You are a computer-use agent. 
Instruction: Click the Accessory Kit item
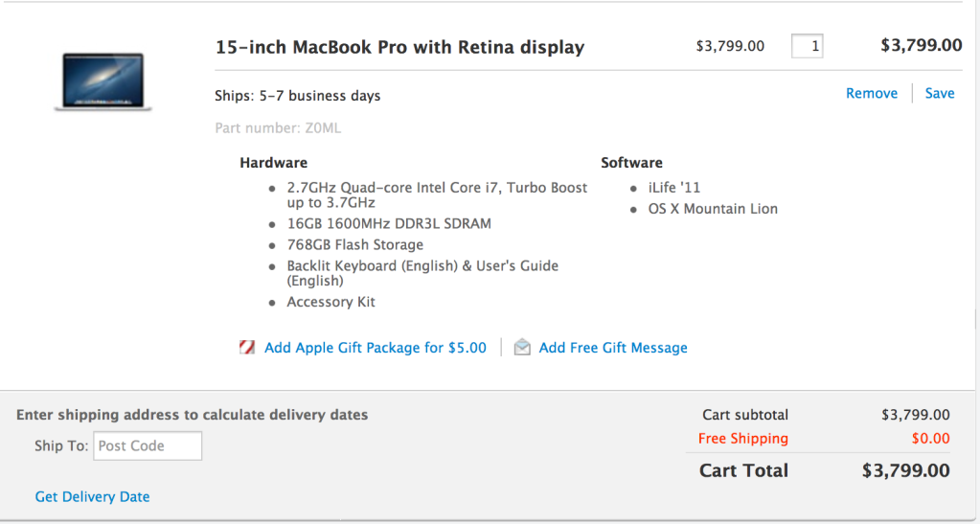(330, 302)
